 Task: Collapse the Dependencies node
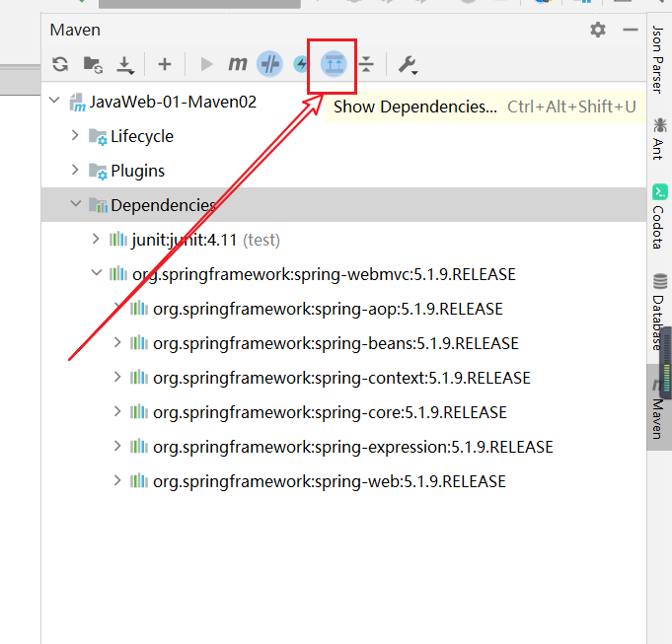pyautogui.click(x=75, y=205)
